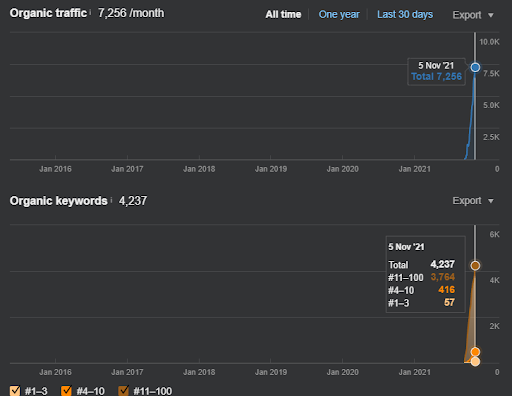Toggle the #11–100 keywords checkbox
Image resolution: width=512 pixels, height=396 pixels.
124,390
